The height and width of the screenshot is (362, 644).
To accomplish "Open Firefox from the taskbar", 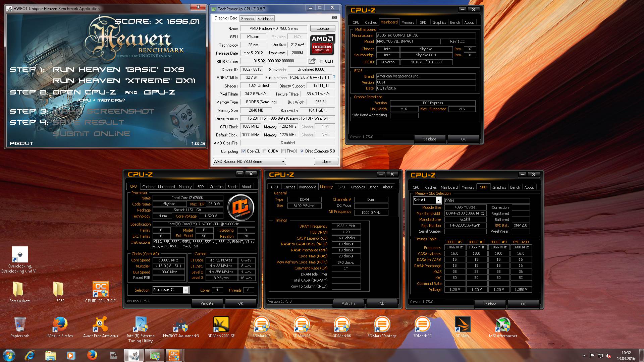I will point(92,355).
